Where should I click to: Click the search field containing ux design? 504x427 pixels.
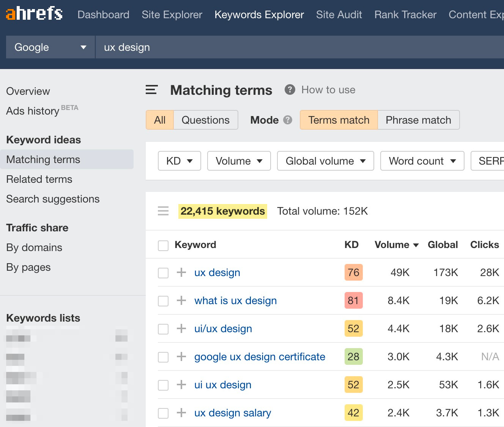228,47
